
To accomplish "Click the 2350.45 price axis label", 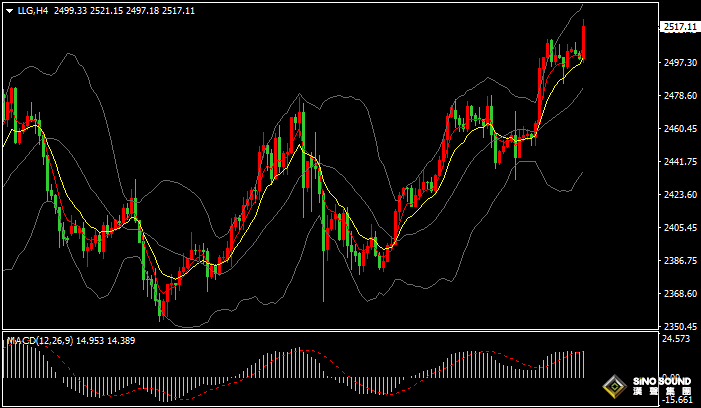I will point(679,327).
